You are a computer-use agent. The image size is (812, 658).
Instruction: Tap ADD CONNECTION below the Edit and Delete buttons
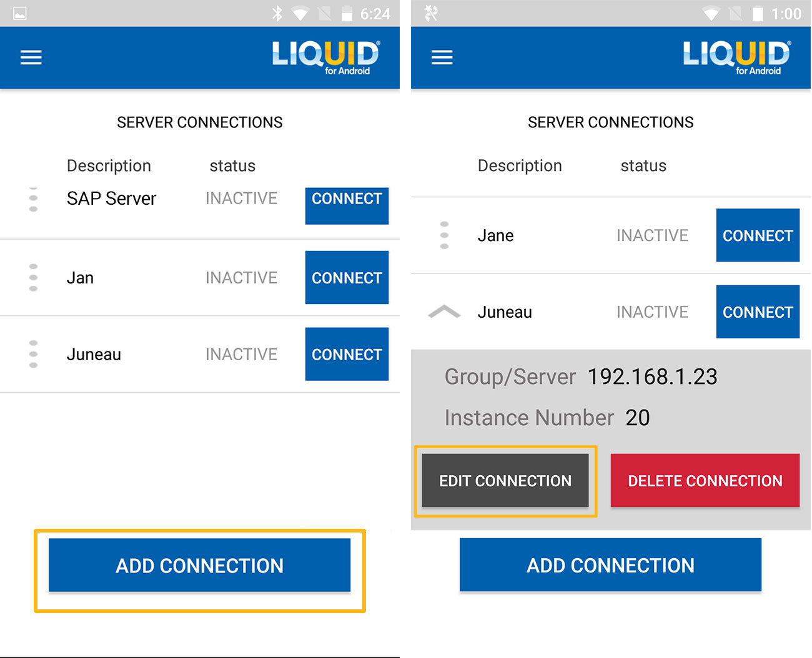[x=610, y=565]
